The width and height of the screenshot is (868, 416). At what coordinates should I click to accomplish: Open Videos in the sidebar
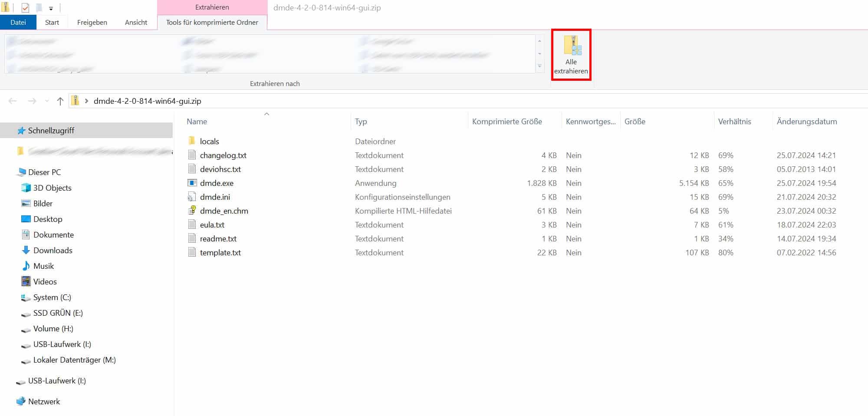click(45, 281)
